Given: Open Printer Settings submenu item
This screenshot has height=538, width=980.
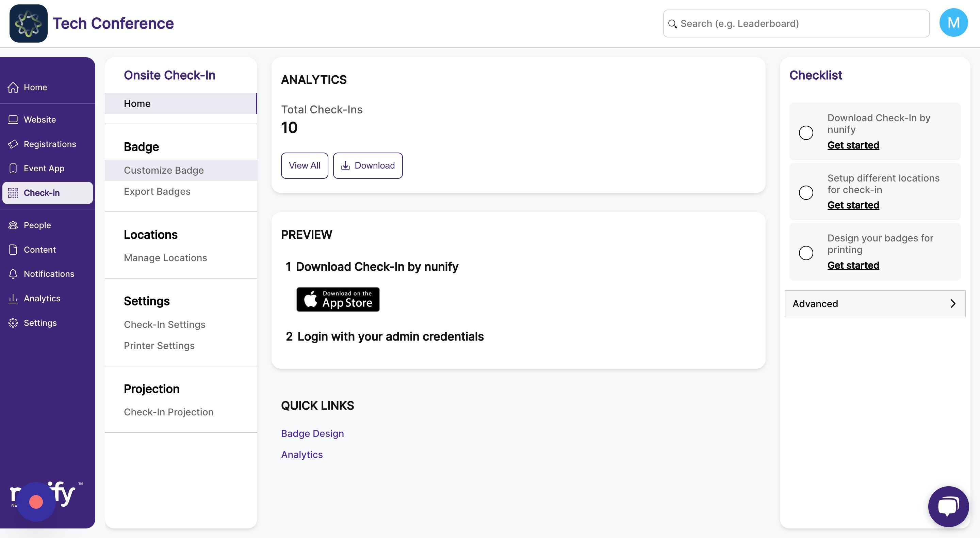Looking at the screenshot, I should (159, 346).
